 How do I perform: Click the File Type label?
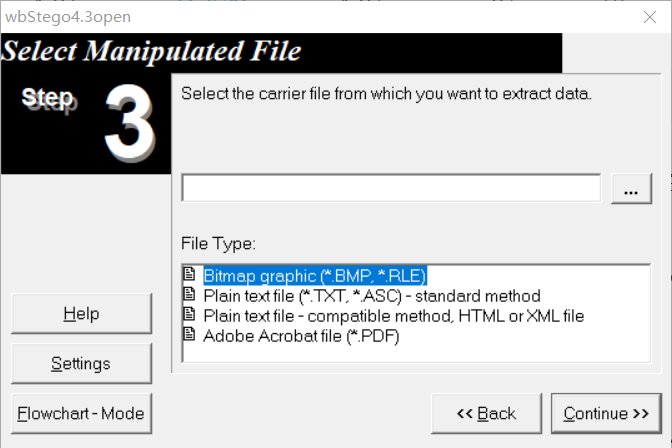pos(218,244)
